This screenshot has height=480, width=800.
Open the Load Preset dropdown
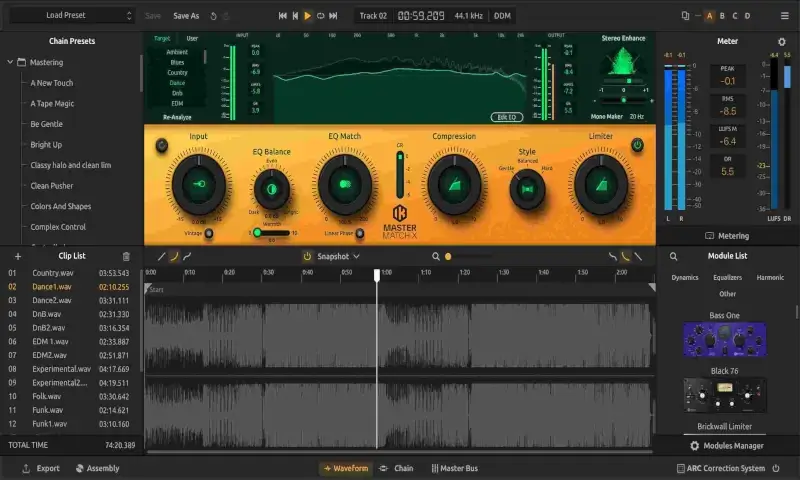pos(72,15)
